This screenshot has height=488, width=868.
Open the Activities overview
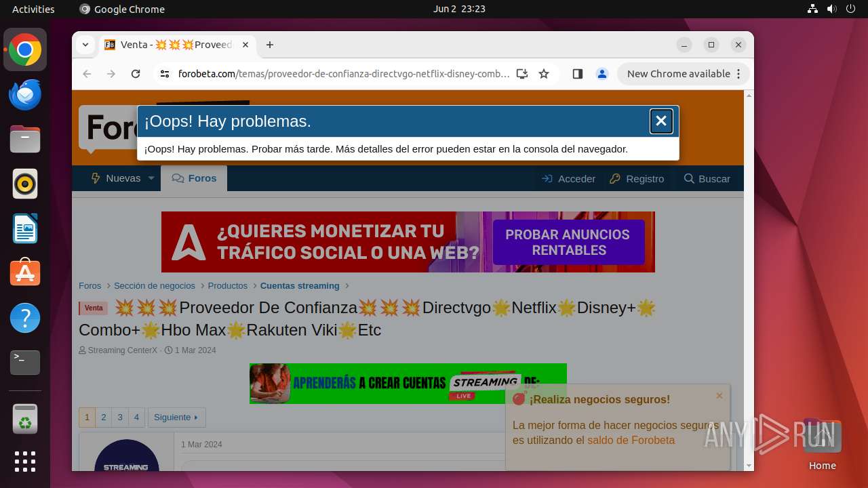click(x=33, y=9)
